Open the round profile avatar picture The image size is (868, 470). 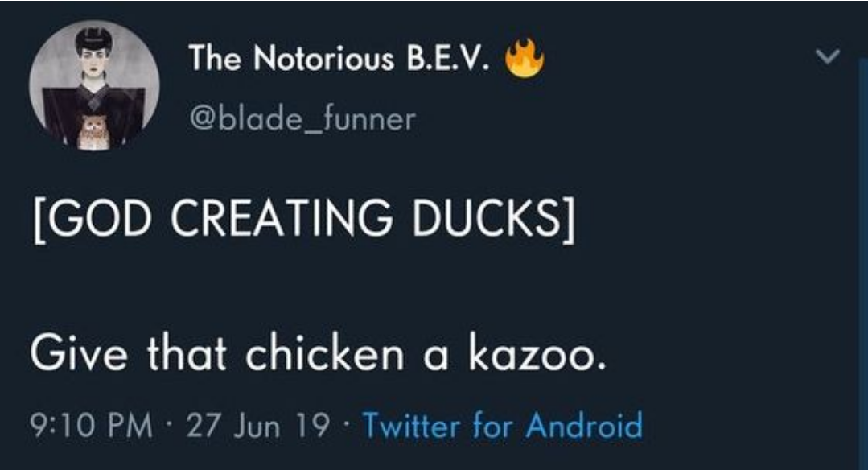coord(94,87)
